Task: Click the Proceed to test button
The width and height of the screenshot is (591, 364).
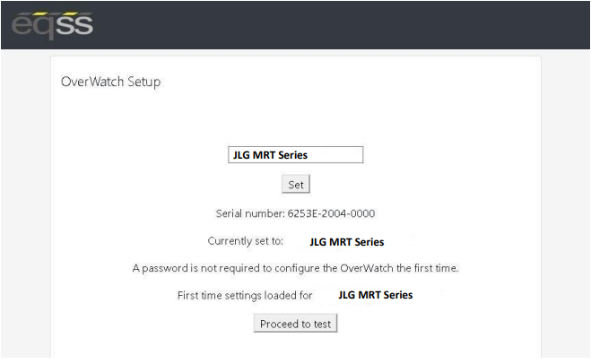Action: 296,324
